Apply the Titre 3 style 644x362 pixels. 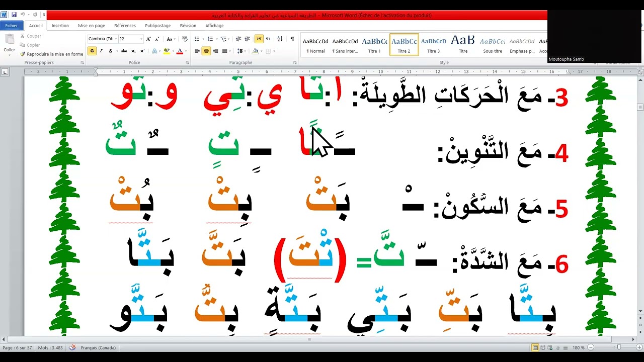[433, 45]
